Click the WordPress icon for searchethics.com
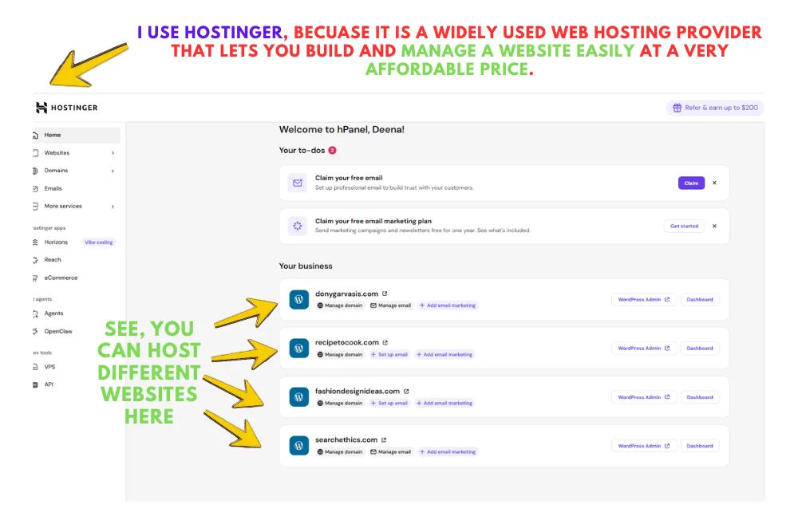Image resolution: width=798 pixels, height=532 pixels. 298,446
